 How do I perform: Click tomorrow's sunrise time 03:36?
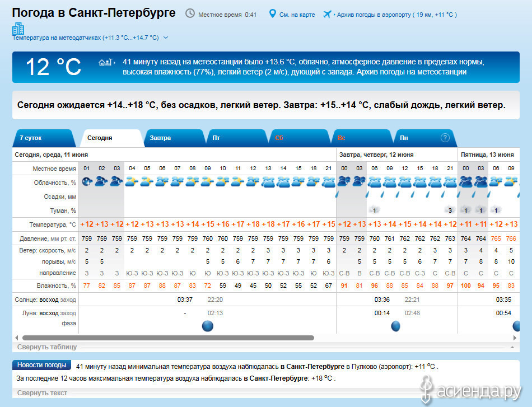[x=382, y=300]
